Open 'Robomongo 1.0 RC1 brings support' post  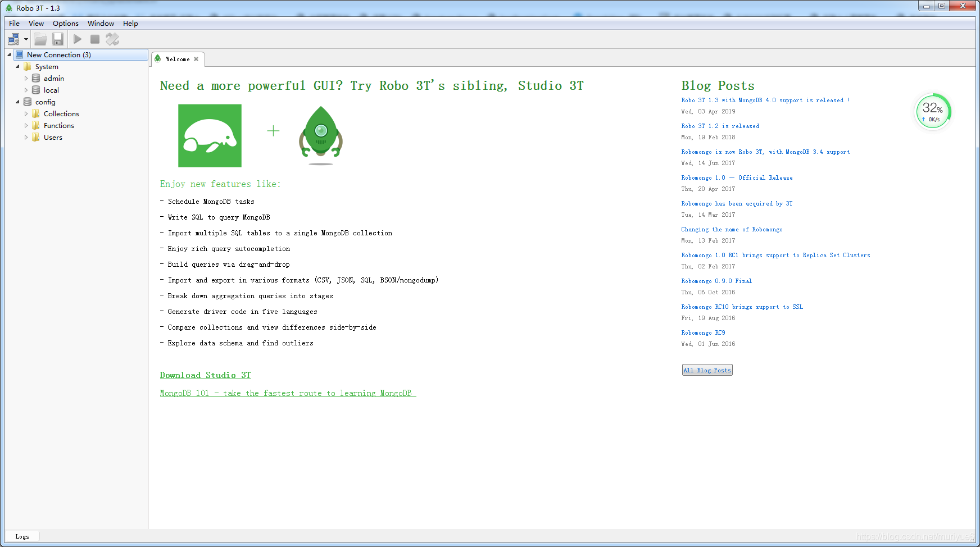[775, 255]
